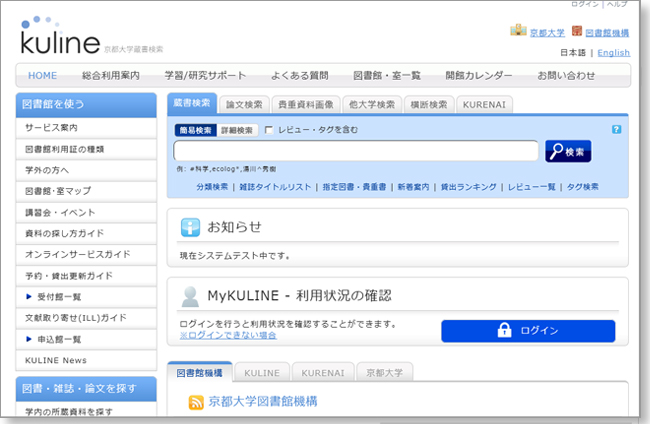Click the Kyoto University building icon

(x=518, y=30)
